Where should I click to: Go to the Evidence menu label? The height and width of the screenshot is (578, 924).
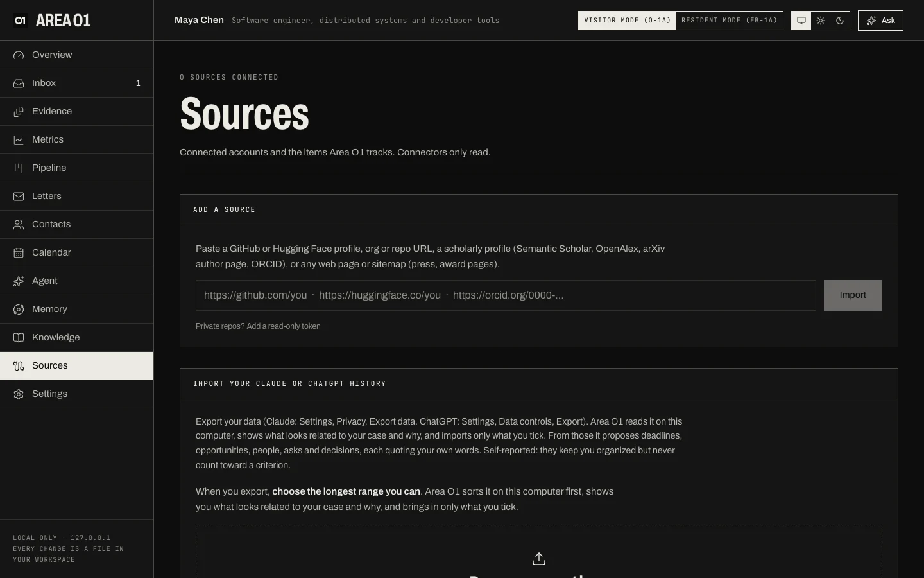click(x=52, y=112)
